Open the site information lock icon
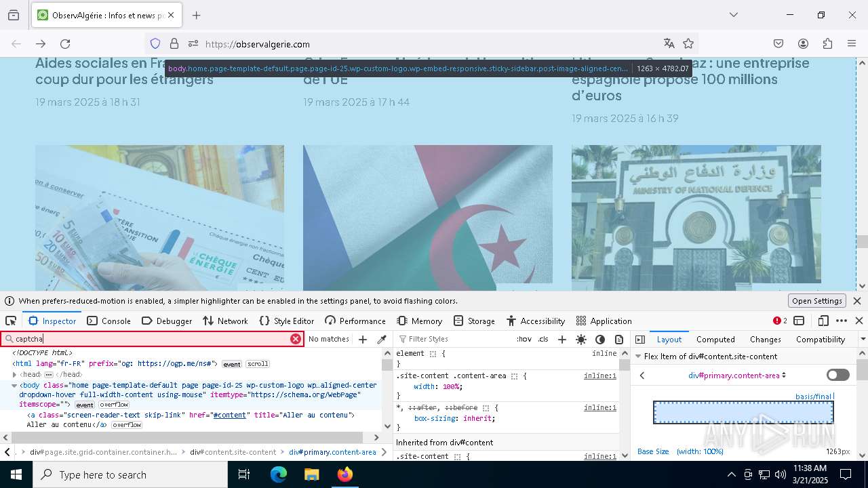Image resolution: width=868 pixels, height=488 pixels. 174,43
